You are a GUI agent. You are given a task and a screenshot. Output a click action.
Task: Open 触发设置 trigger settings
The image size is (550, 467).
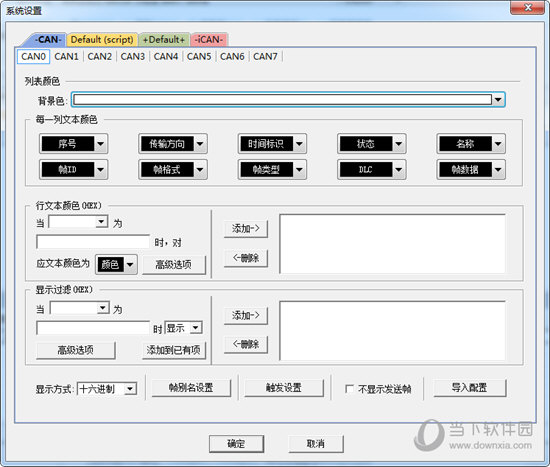tap(284, 388)
